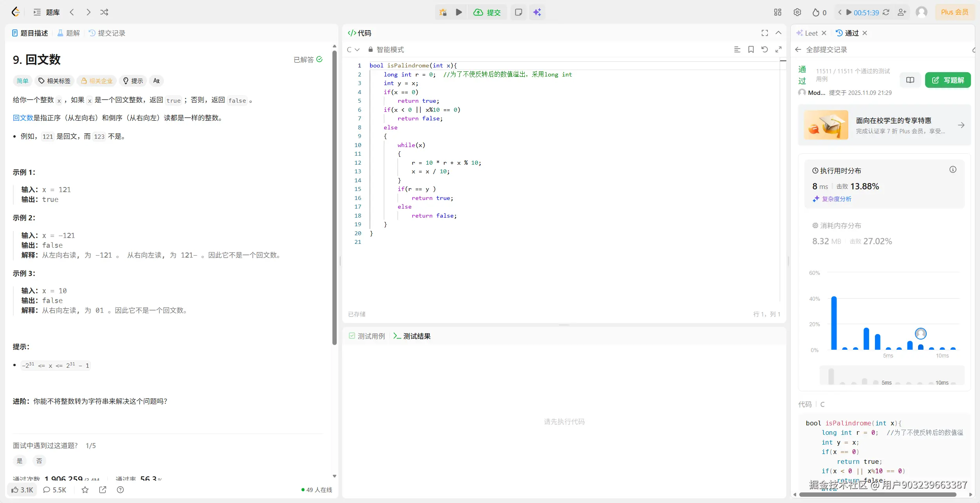
Task: Click the green 写题解 button
Action: [x=947, y=80]
